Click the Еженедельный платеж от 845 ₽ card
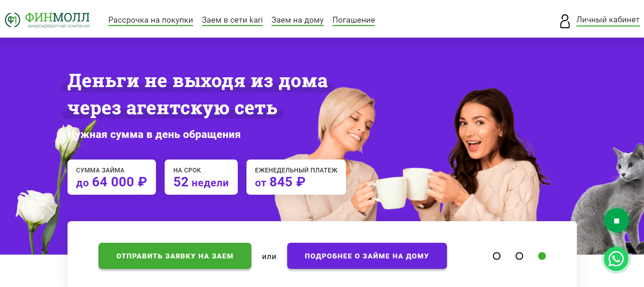 tap(296, 177)
